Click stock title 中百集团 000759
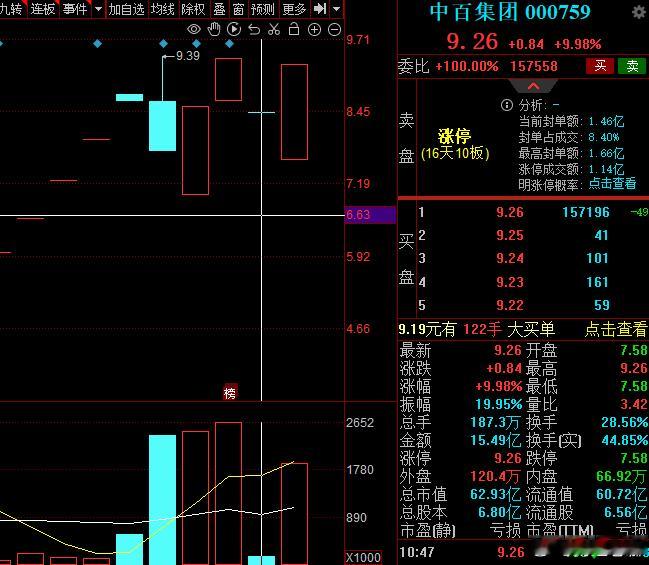The width and height of the screenshot is (649, 565). 510,12
